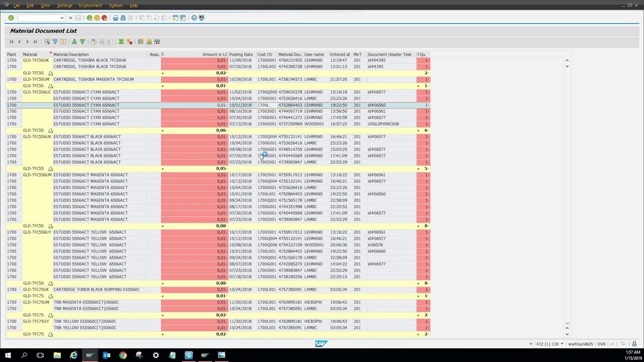Expand the subtotal row showing 0,05-

pos(50,168)
